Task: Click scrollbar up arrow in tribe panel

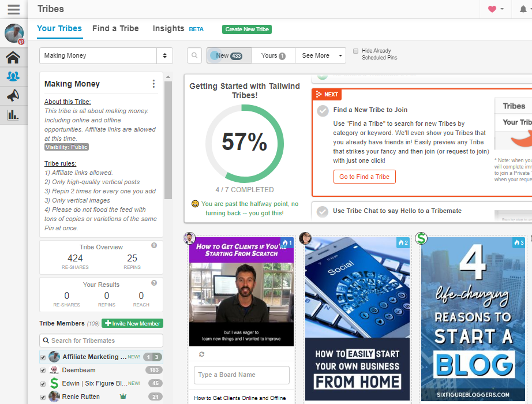Action: 168,77
